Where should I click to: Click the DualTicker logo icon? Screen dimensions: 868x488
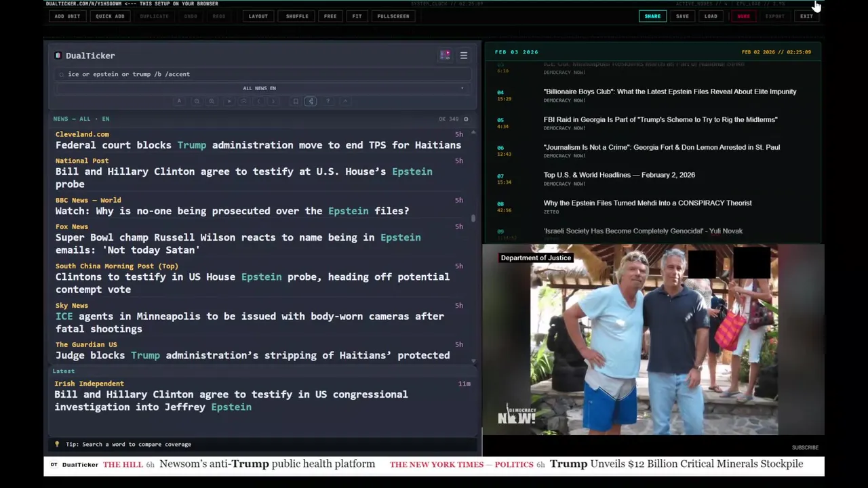point(58,56)
